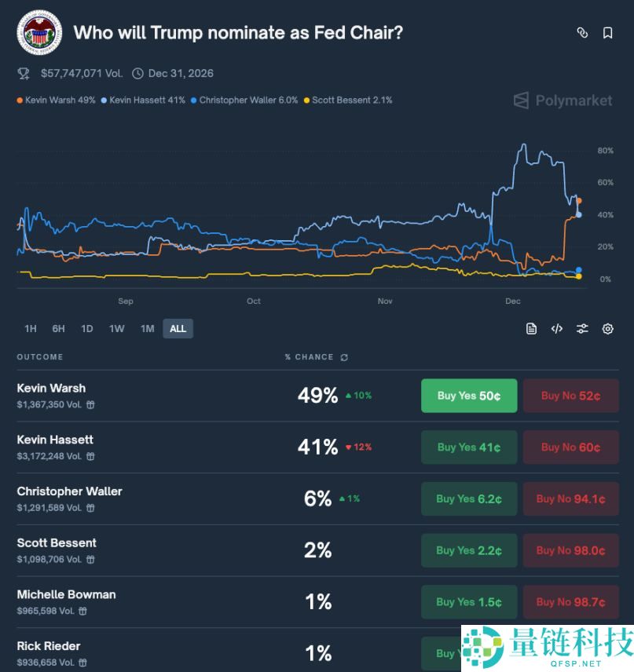634x672 pixels.
Task: Switch chart to ALL time range
Action: point(178,329)
